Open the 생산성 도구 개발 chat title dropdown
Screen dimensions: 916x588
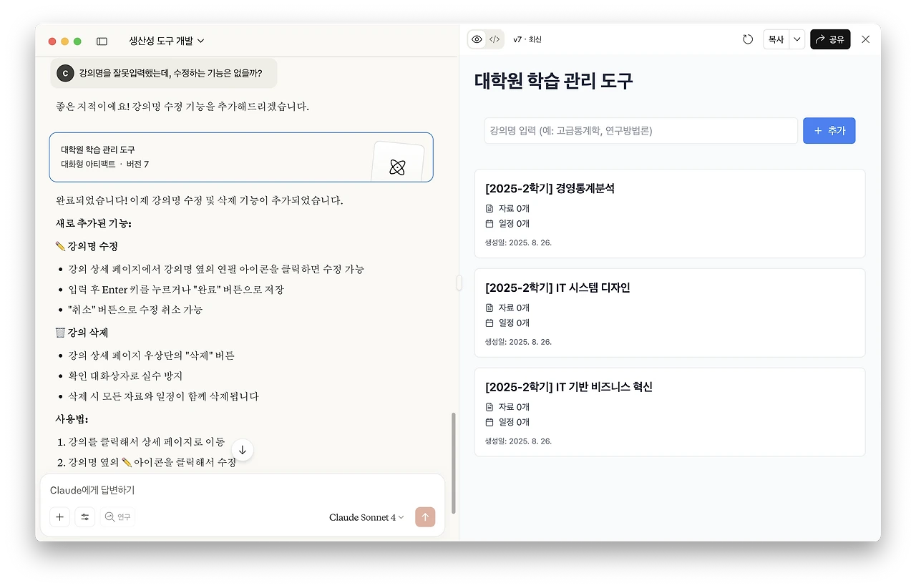tap(167, 41)
